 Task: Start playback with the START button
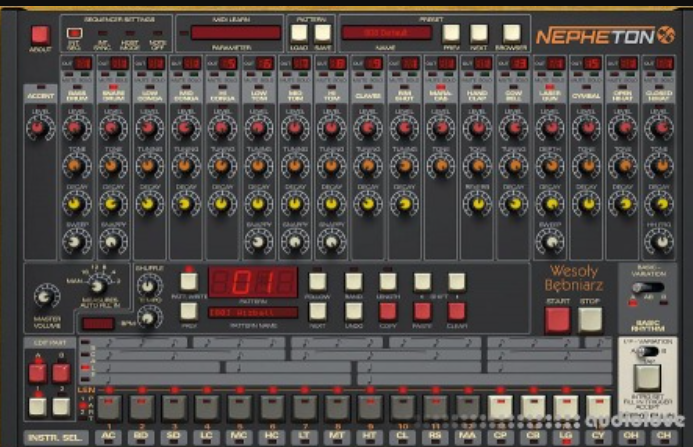click(x=557, y=320)
